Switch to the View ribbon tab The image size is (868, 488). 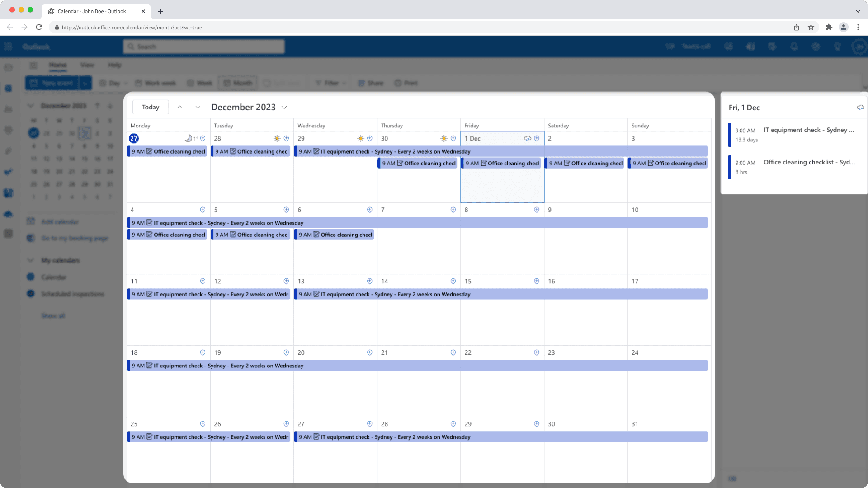point(87,65)
